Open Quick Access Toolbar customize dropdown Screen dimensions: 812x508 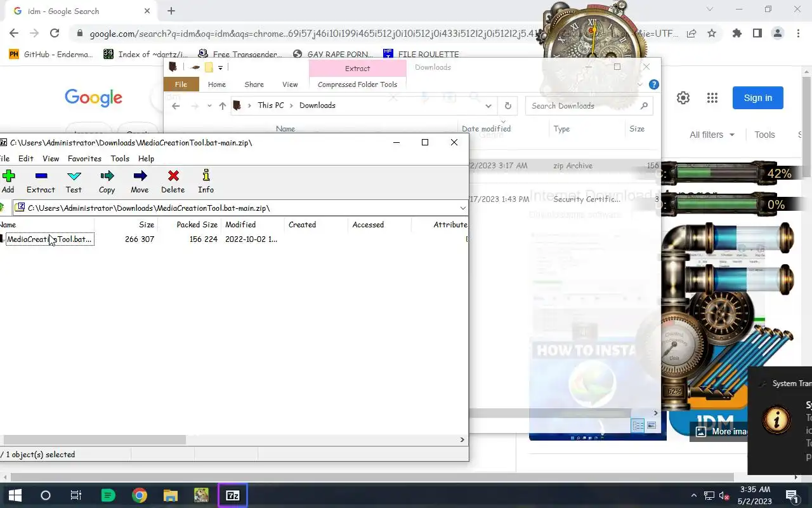click(221, 68)
